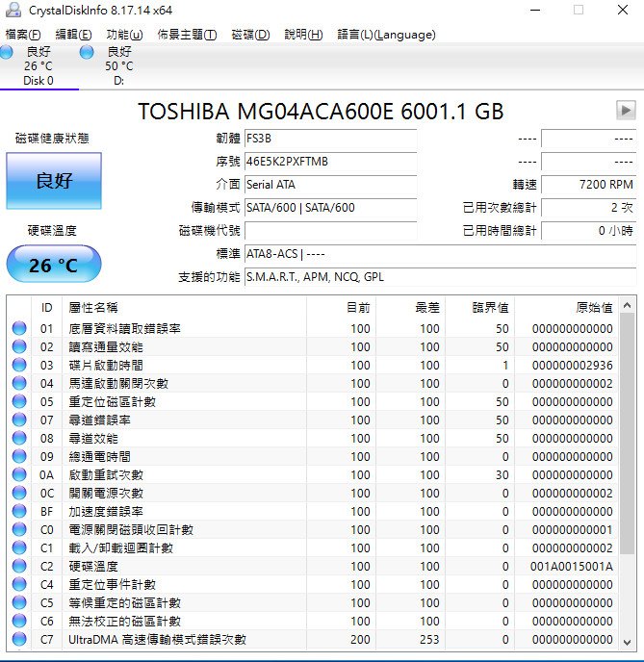Viewport: 644px width, 662px height.
Task: Click status icon for attribute C1 row
Action: pos(19,548)
